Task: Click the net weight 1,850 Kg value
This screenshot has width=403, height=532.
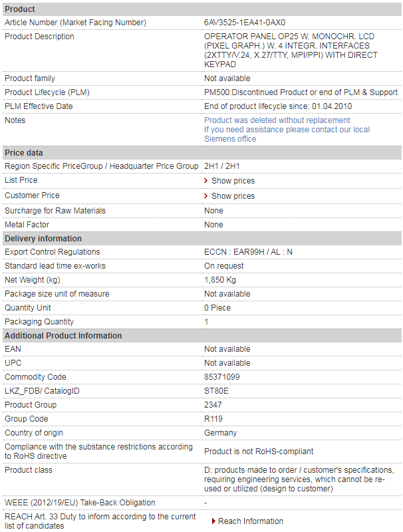Action: [x=220, y=280]
